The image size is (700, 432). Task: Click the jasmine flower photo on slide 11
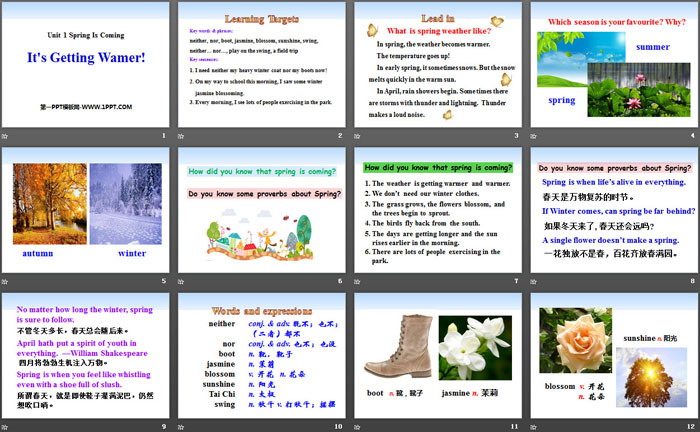click(475, 348)
